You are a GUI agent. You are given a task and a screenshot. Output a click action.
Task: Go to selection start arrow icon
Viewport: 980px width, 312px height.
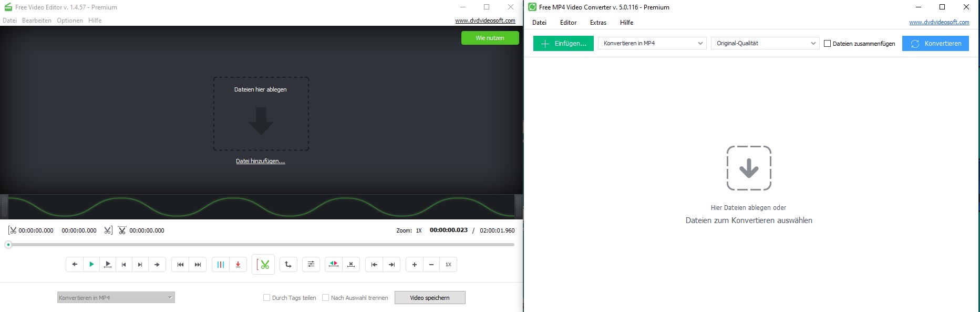click(x=374, y=264)
